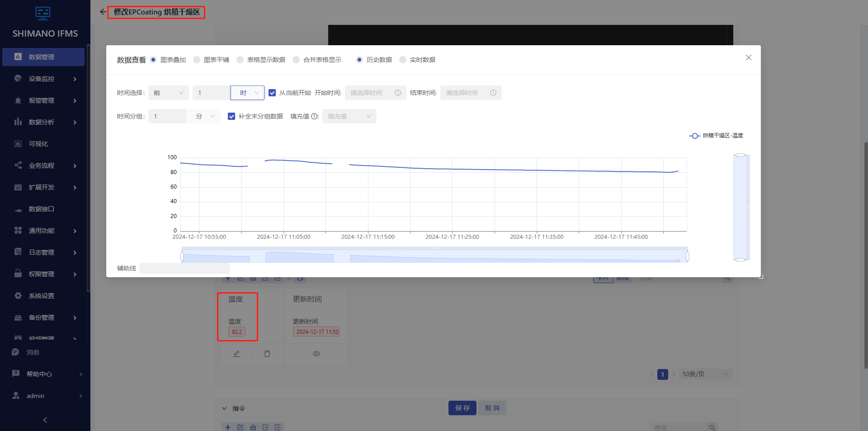This screenshot has width=868, height=431.
Task: Click the trash delete icon under 温度 card
Action: pyautogui.click(x=267, y=354)
